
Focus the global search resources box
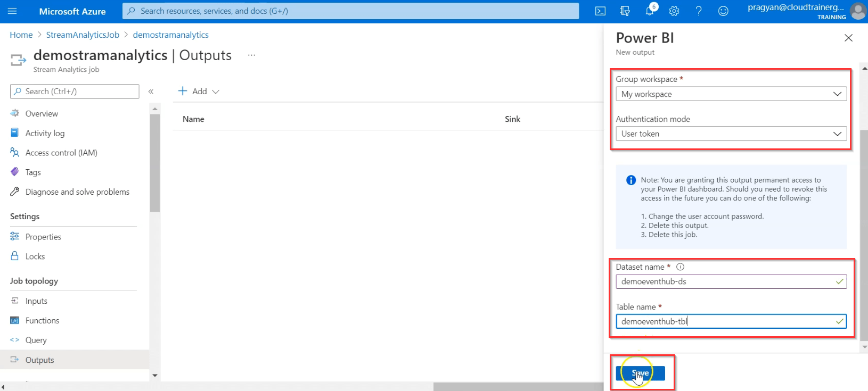350,11
